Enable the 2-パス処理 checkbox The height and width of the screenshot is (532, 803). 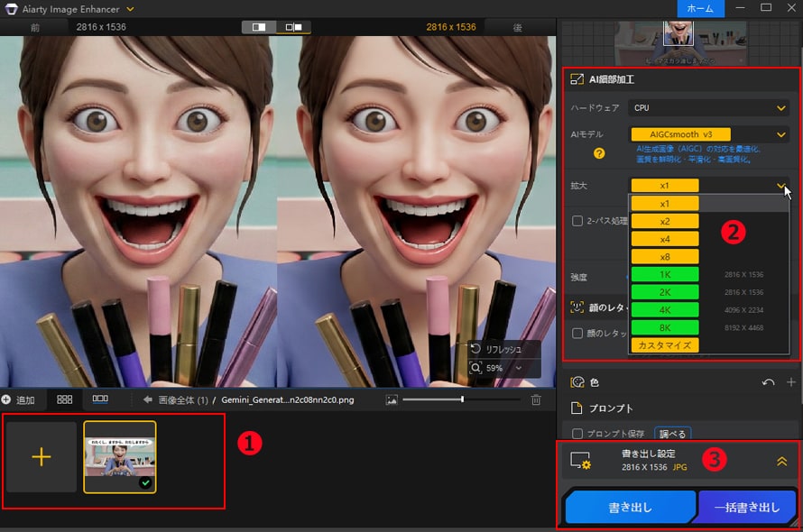pyautogui.click(x=577, y=221)
